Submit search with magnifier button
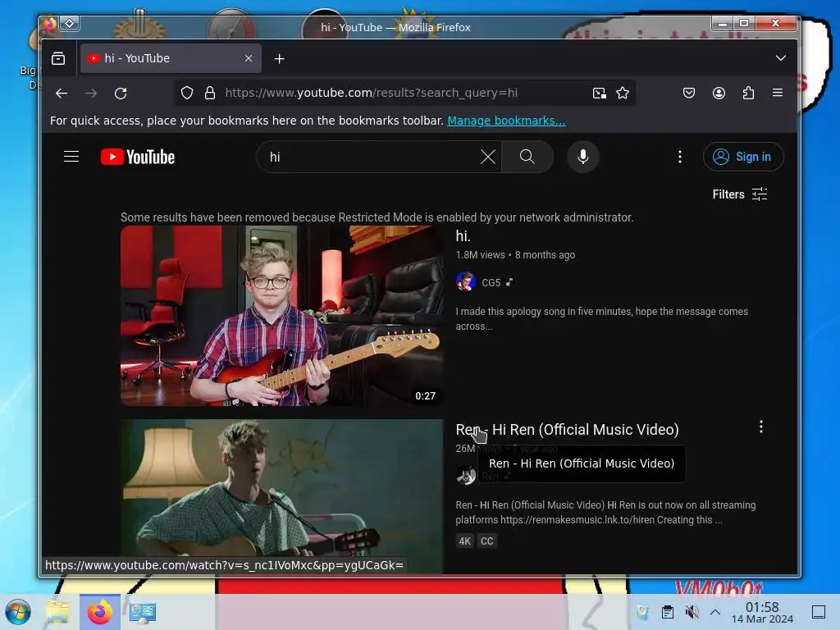 527,157
